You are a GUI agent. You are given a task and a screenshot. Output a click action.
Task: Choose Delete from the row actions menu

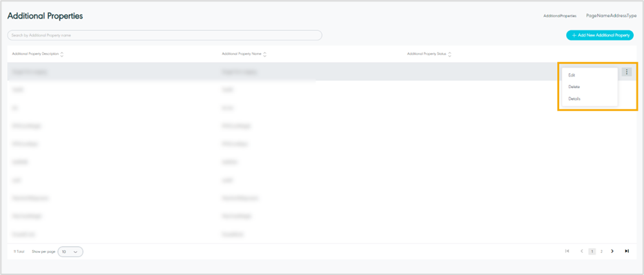click(574, 87)
